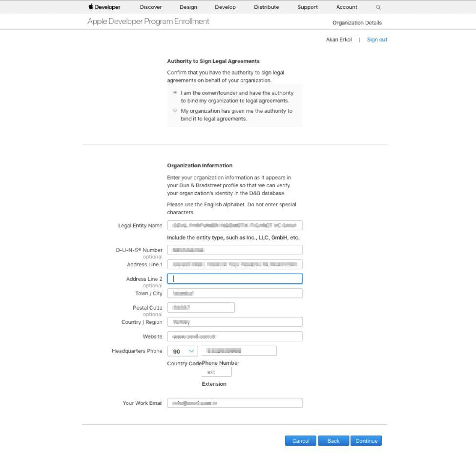
Task: Open the Design menu
Action: point(188,7)
